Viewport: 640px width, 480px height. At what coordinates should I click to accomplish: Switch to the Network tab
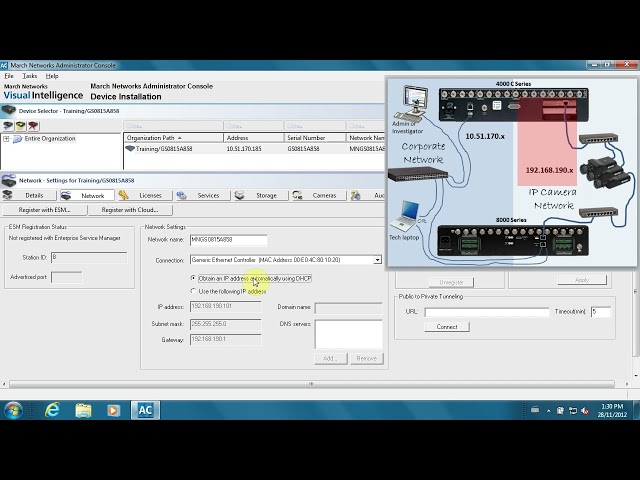coord(87,196)
